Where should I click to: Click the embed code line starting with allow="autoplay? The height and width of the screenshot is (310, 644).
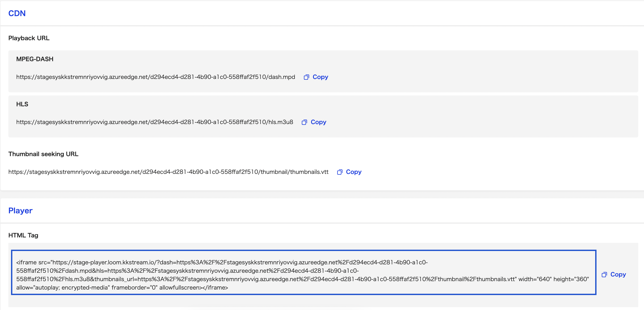(x=122, y=287)
